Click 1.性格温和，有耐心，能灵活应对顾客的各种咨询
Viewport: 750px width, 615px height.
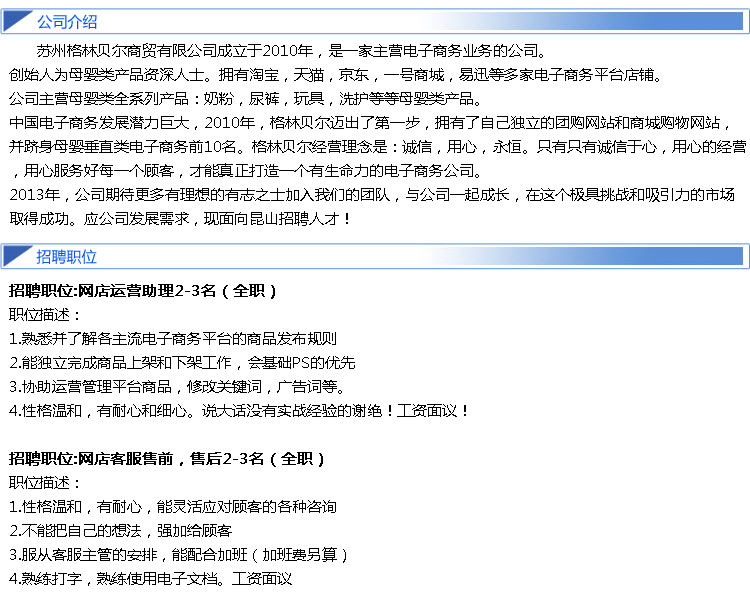[173, 506]
